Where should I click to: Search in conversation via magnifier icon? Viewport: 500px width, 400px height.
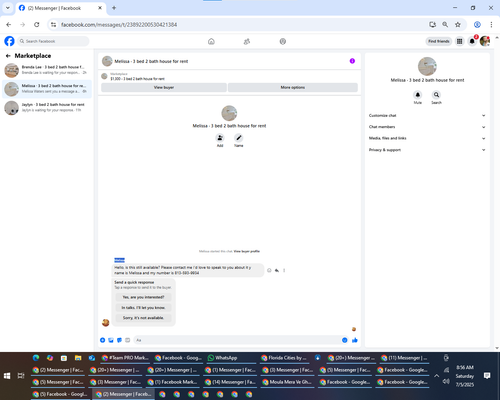pos(436,95)
